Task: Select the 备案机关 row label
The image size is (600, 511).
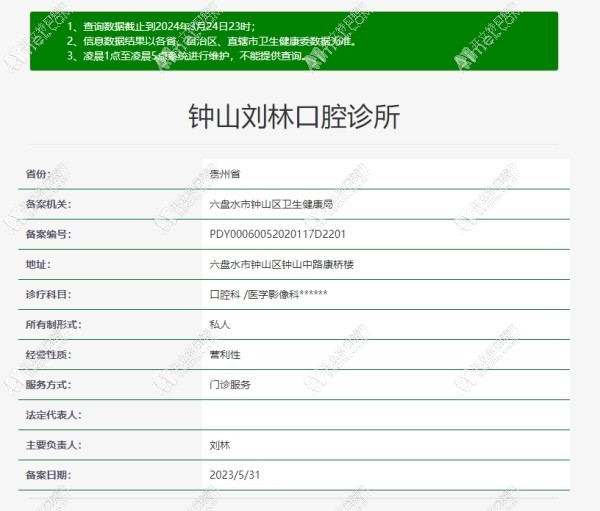Action: pyautogui.click(x=49, y=204)
